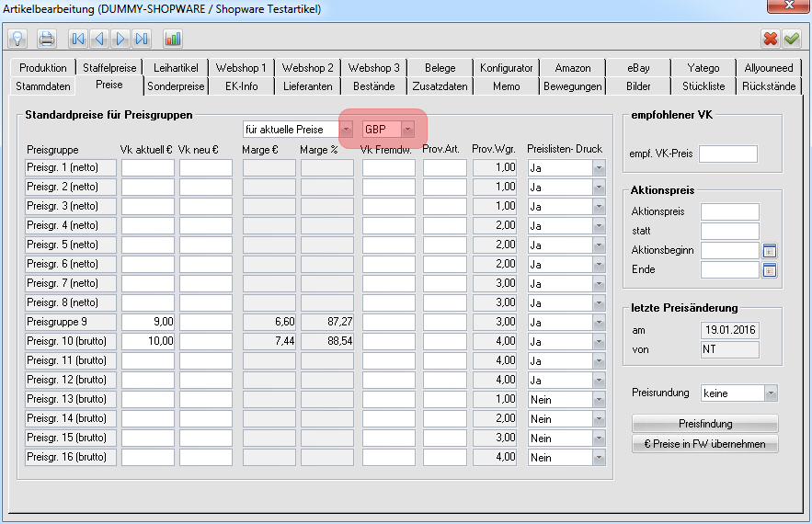The height and width of the screenshot is (524, 812).
Task: Switch to the Sonderpreise tab
Action: 176,86
